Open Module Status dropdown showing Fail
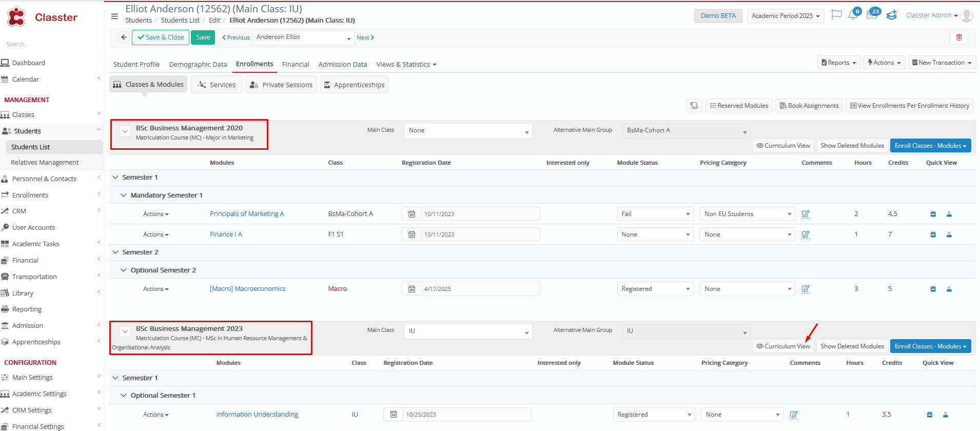The image size is (980, 431). coord(655,214)
